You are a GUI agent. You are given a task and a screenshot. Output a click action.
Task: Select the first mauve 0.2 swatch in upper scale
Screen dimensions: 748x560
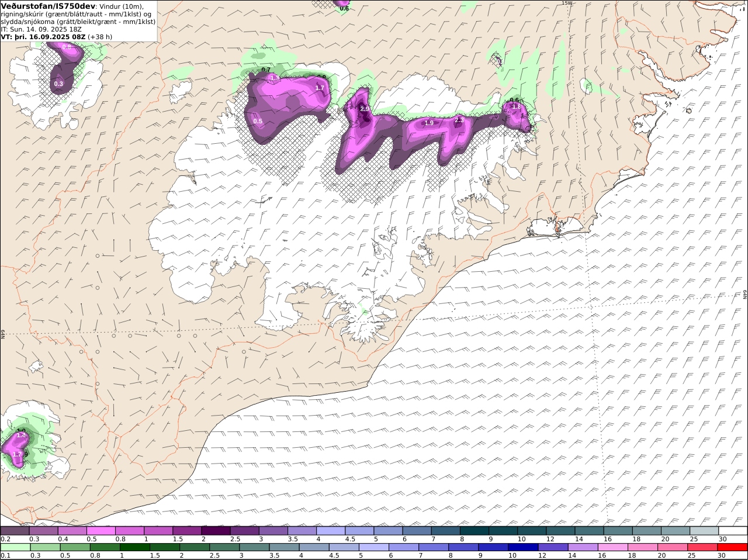click(x=15, y=531)
